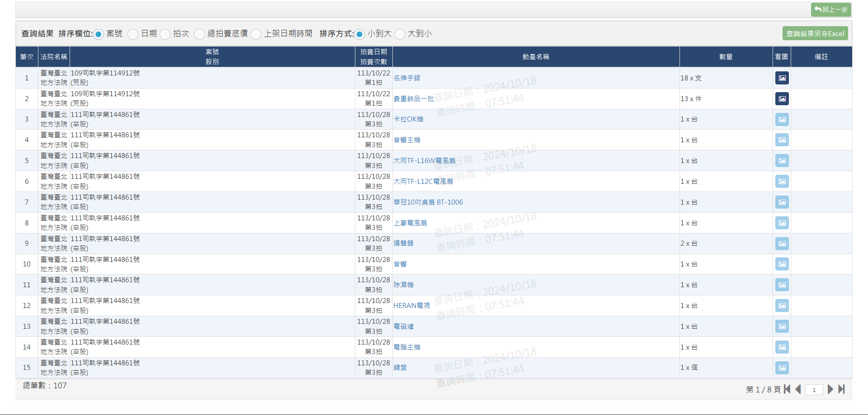Open 大同TF-L16W電風扇 link
The width and height of the screenshot is (868, 415).
424,161
